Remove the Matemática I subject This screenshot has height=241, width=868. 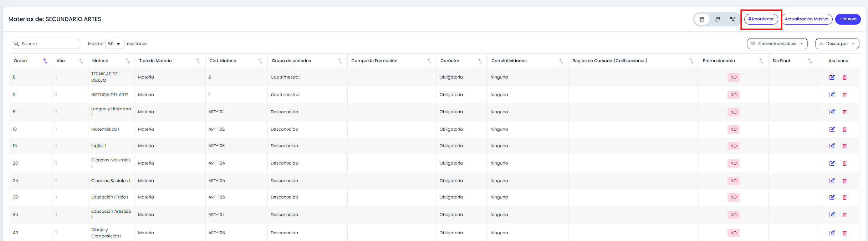point(844,130)
